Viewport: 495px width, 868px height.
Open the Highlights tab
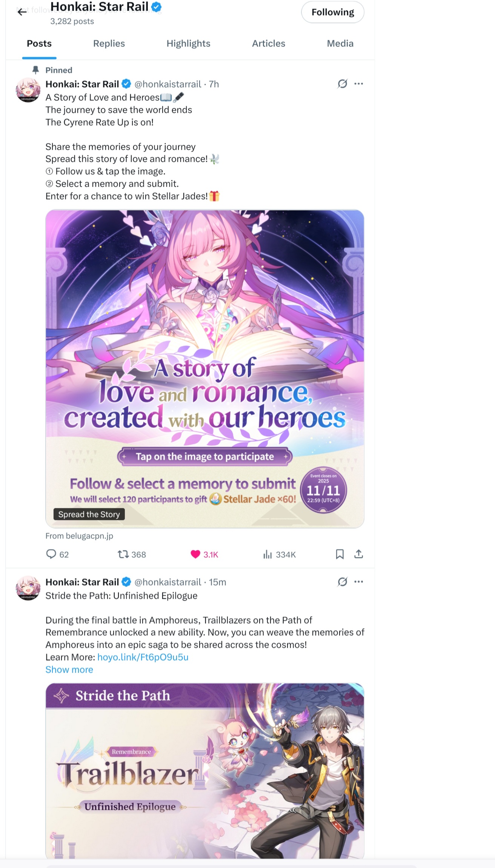click(188, 43)
